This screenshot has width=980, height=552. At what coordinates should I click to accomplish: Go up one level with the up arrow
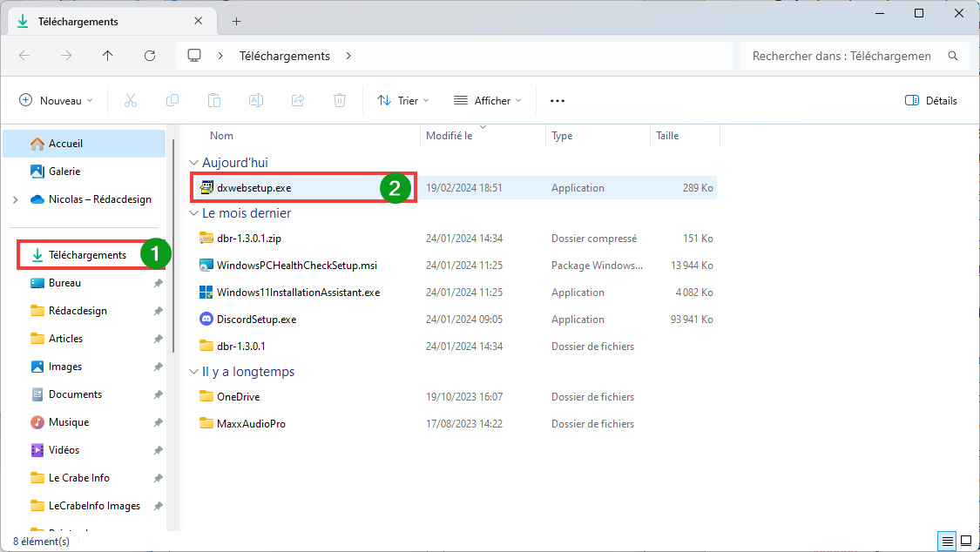click(107, 56)
